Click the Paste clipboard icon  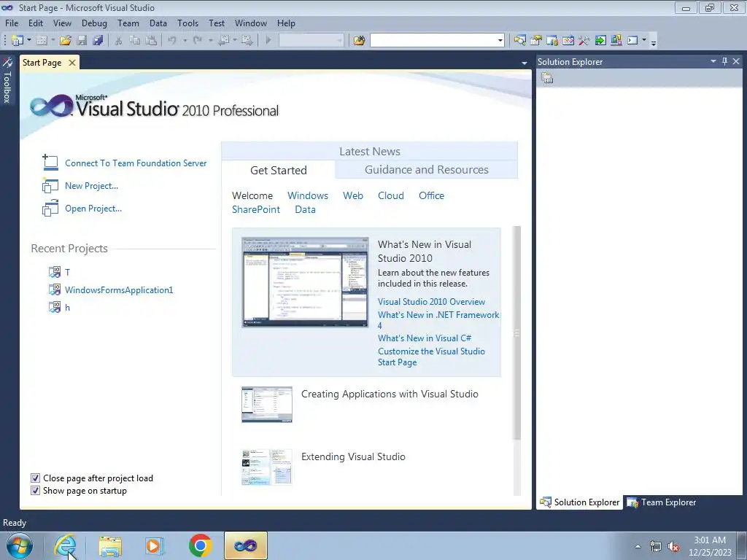coord(151,41)
